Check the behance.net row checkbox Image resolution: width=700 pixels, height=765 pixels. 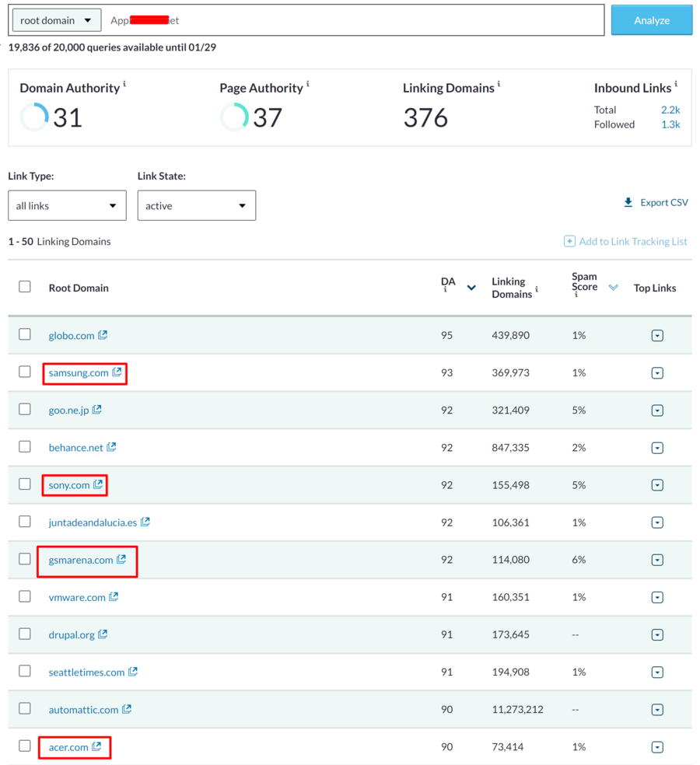(25, 446)
